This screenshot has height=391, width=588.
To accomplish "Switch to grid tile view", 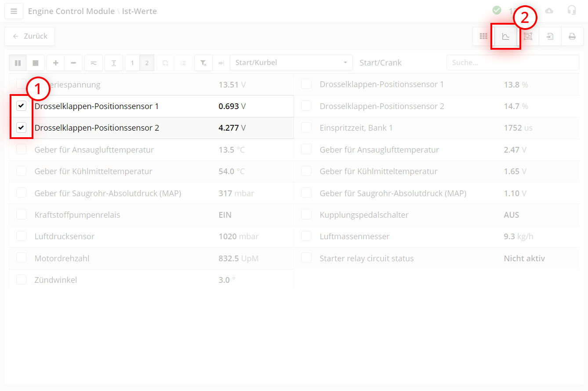I will click(483, 37).
